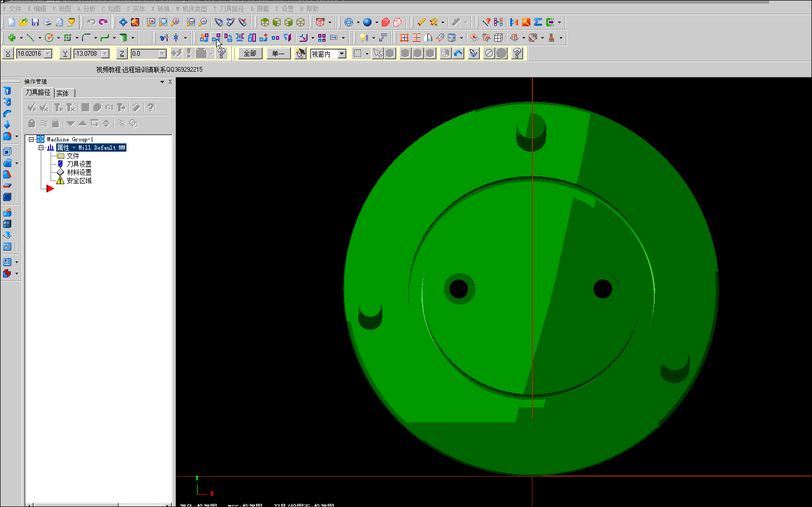The image size is (812, 507).
Task: Switch to the 实体 tab
Action: (63, 93)
